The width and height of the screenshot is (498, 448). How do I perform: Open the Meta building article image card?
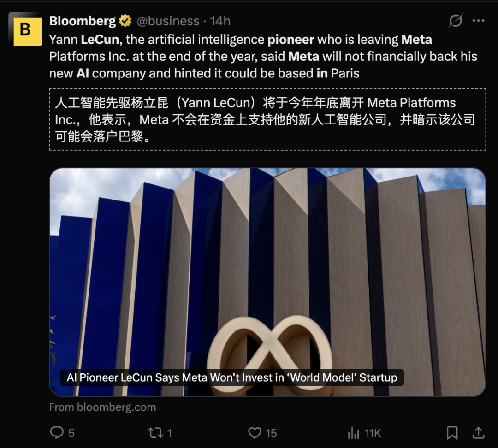coord(267,282)
